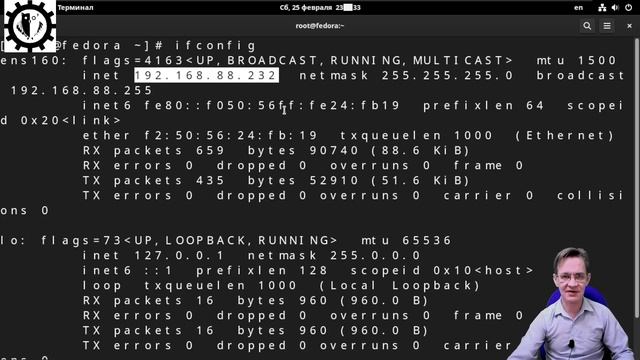Click the highlighted IP 192.168.88.232
640x360 pixels.
(207, 76)
